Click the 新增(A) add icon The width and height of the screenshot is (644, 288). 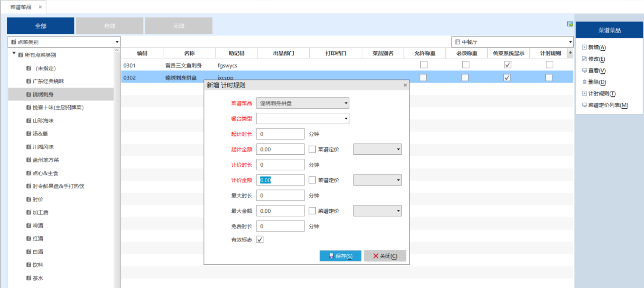click(x=584, y=47)
